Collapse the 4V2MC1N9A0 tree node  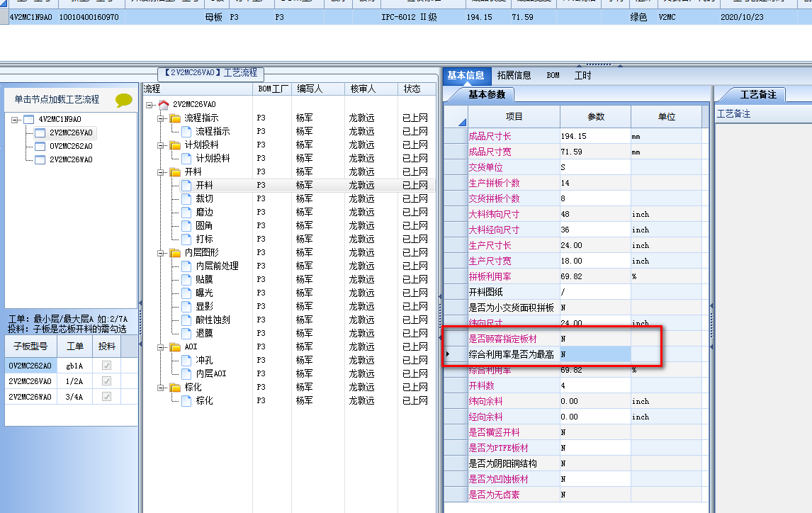(x=14, y=120)
